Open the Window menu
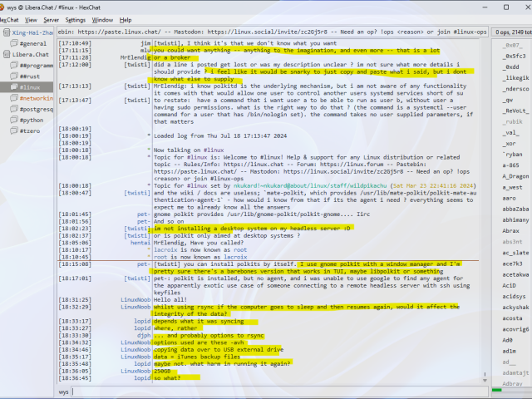The image size is (532, 399). pyautogui.click(x=103, y=19)
